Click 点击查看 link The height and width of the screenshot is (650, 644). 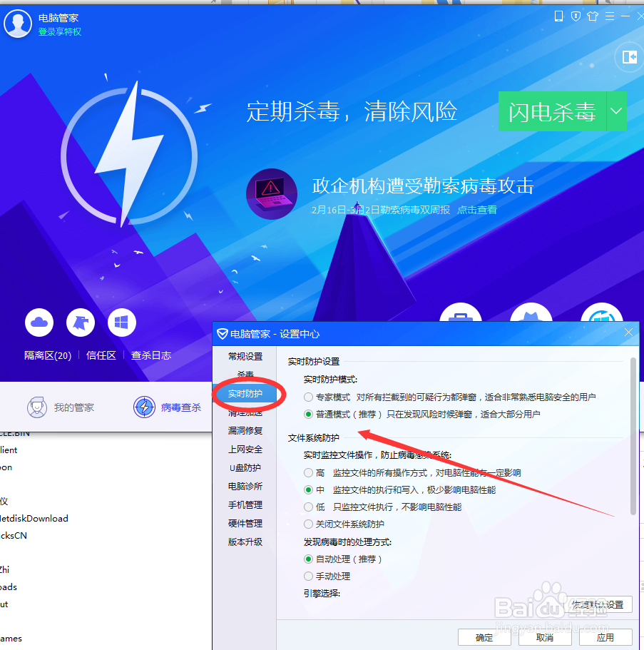(x=477, y=210)
